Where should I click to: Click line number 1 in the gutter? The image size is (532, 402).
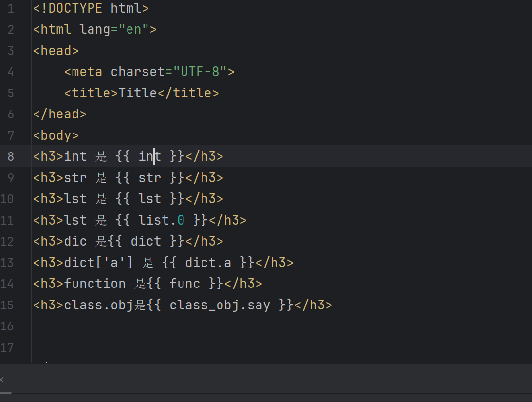10,8
